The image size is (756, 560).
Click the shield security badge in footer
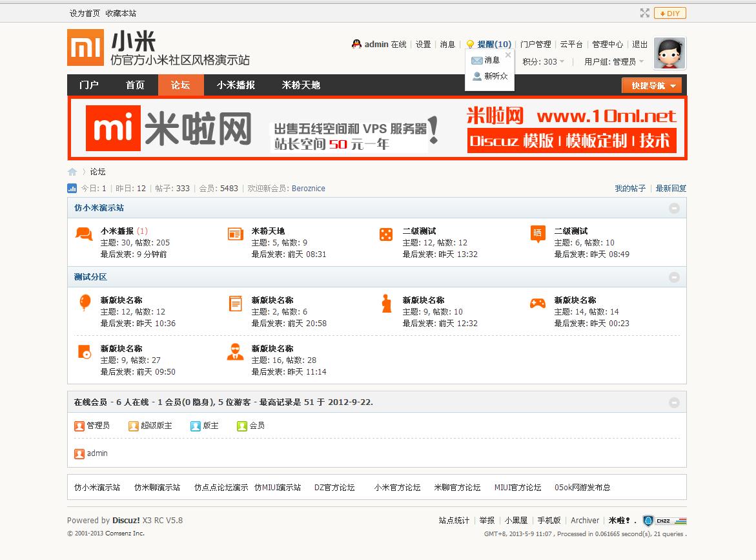(x=648, y=521)
